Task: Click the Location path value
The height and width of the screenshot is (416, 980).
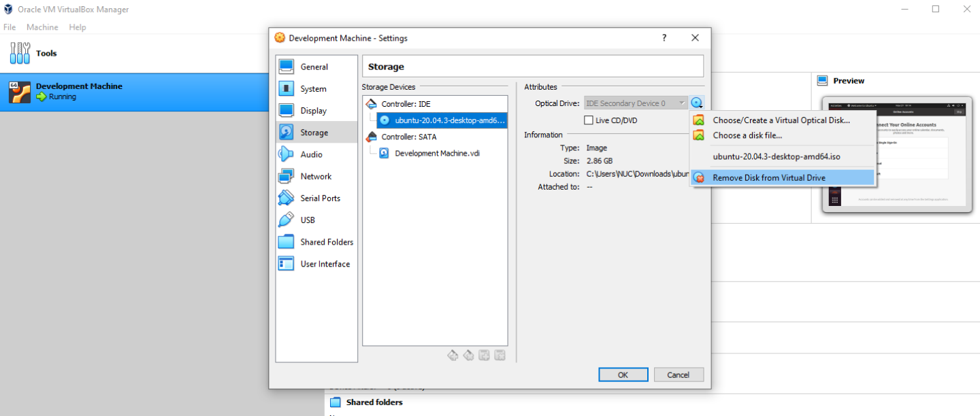Action: pyautogui.click(x=638, y=174)
